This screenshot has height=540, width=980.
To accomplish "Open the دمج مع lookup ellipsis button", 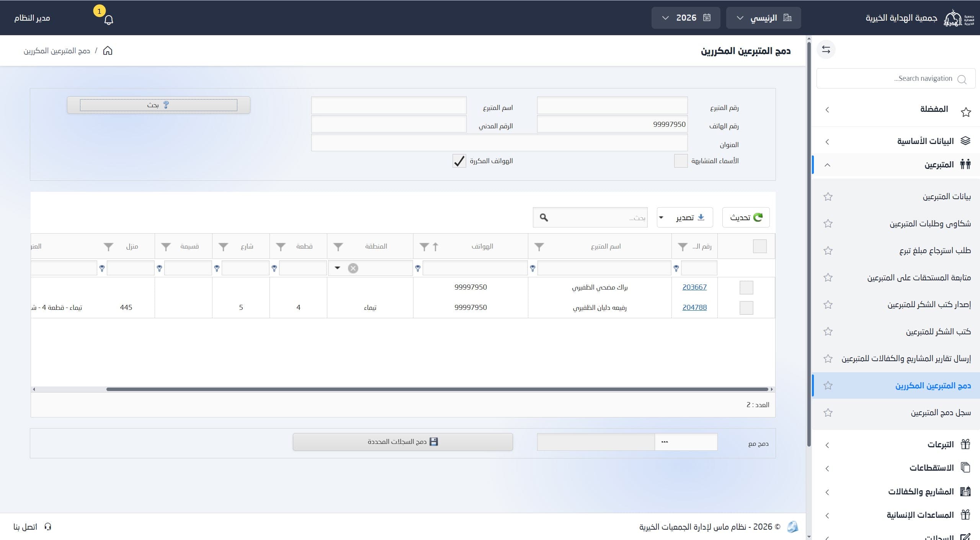I will [665, 442].
